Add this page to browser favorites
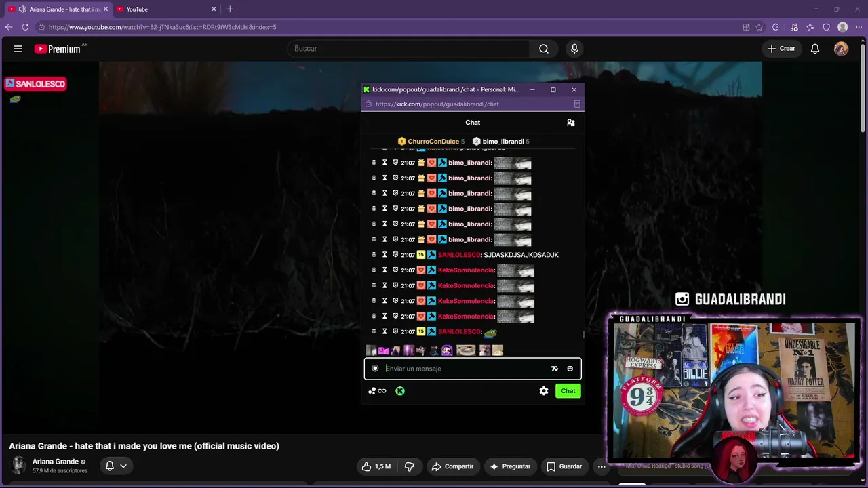 (759, 27)
